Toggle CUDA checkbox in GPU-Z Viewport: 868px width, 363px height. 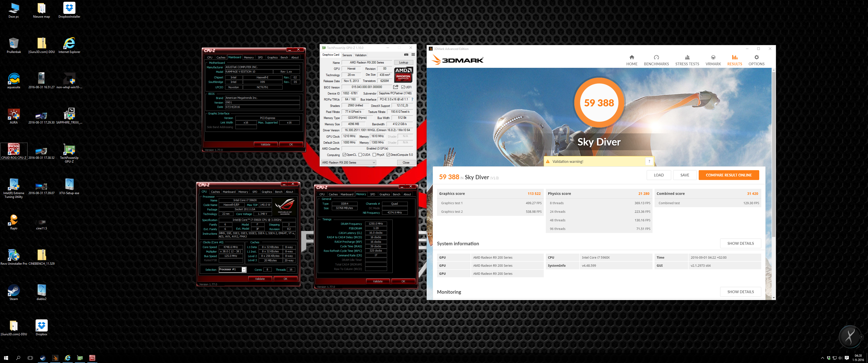tap(360, 155)
